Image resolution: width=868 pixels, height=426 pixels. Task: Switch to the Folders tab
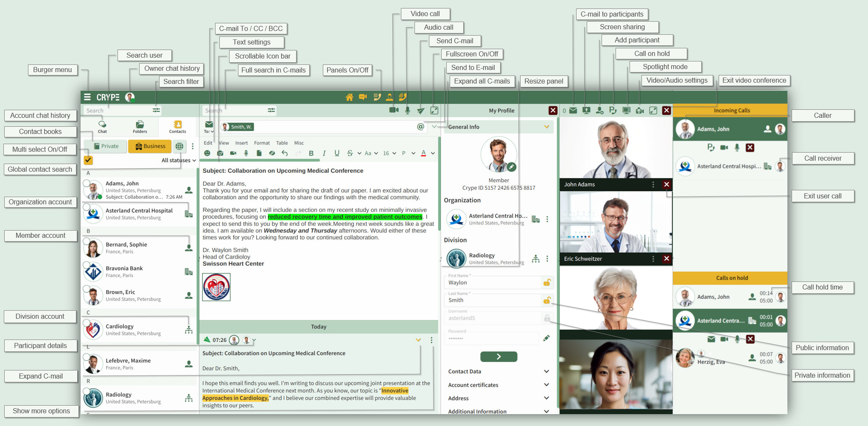click(140, 127)
